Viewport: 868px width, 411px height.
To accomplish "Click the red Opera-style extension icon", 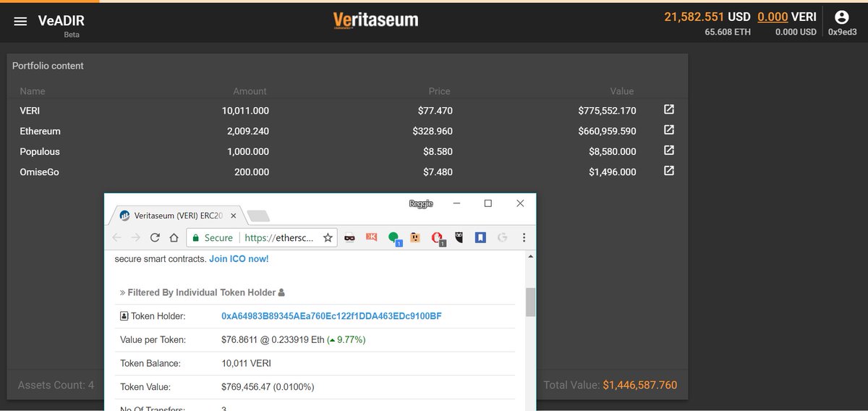I will point(438,238).
